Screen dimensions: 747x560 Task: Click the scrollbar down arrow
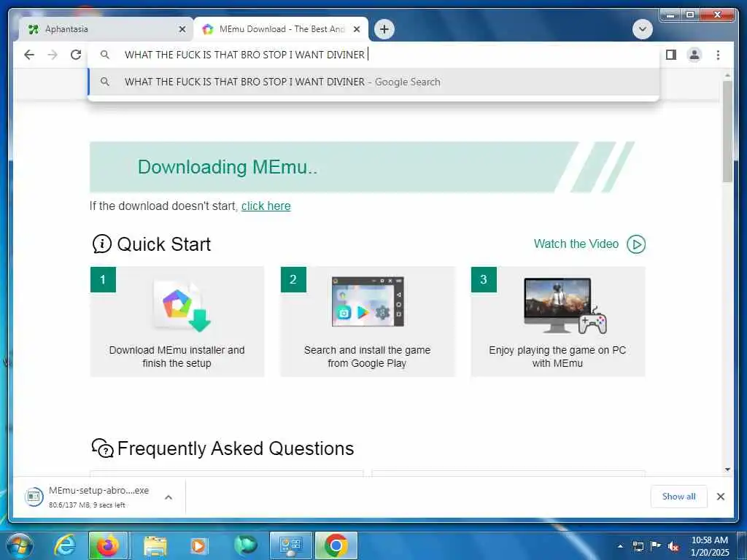tap(727, 470)
